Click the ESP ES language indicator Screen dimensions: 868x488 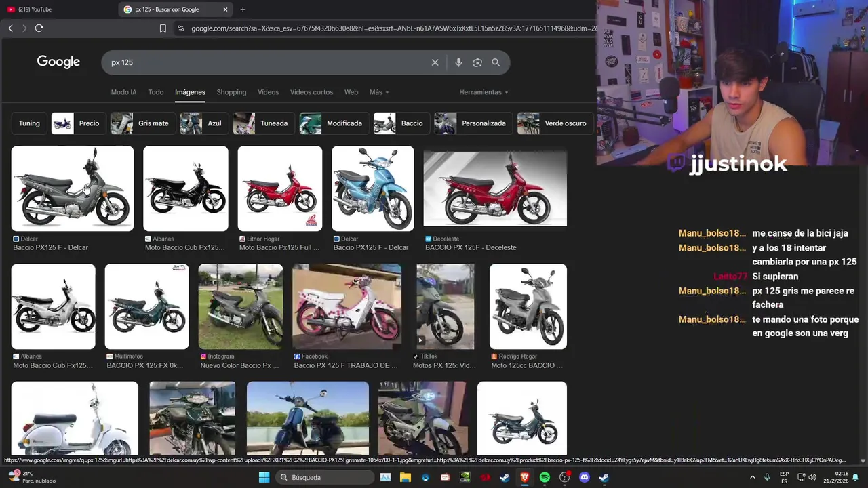tap(784, 477)
